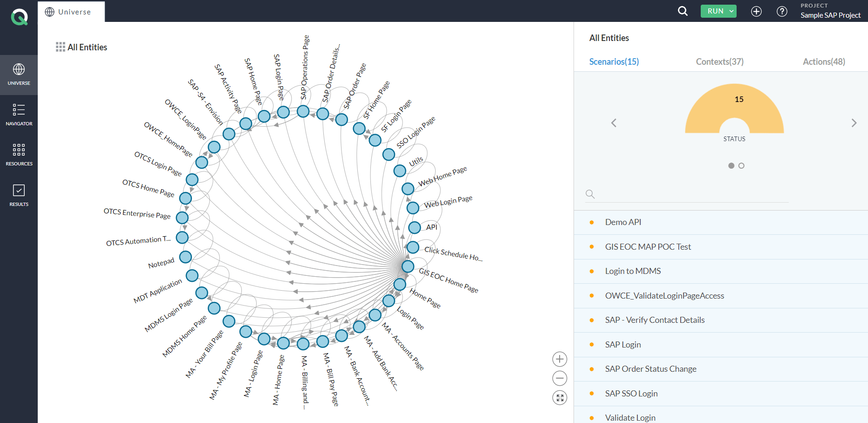Screen dimensions: 868x423
Task: Click the Sample SAP Project name
Action: point(830,15)
